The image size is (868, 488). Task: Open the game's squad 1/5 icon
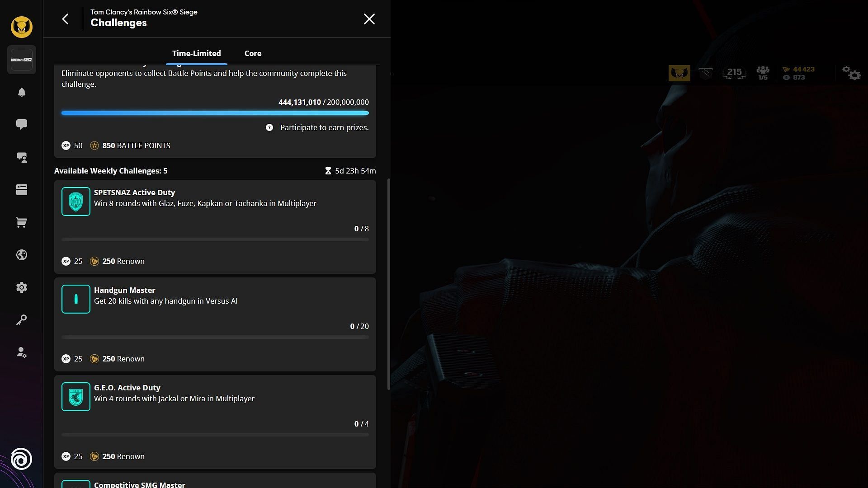(x=763, y=73)
